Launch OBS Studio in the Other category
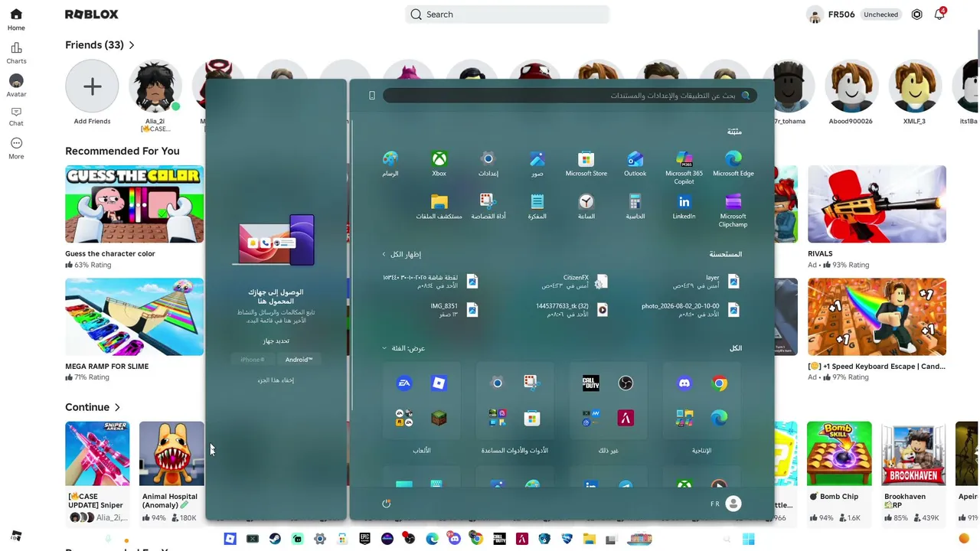 (626, 383)
